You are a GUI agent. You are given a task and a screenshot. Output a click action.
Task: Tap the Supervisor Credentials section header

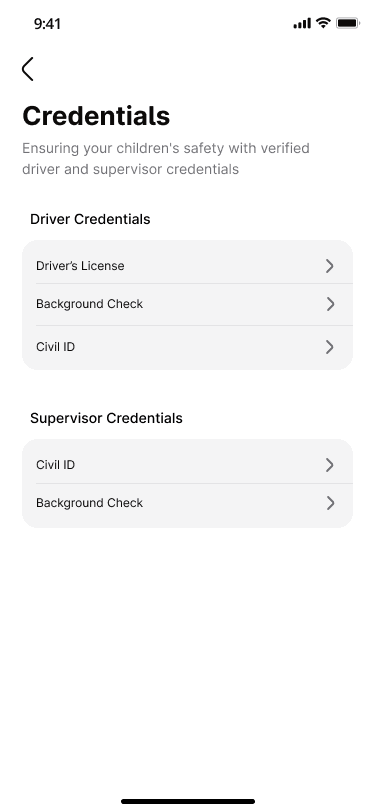(x=106, y=418)
